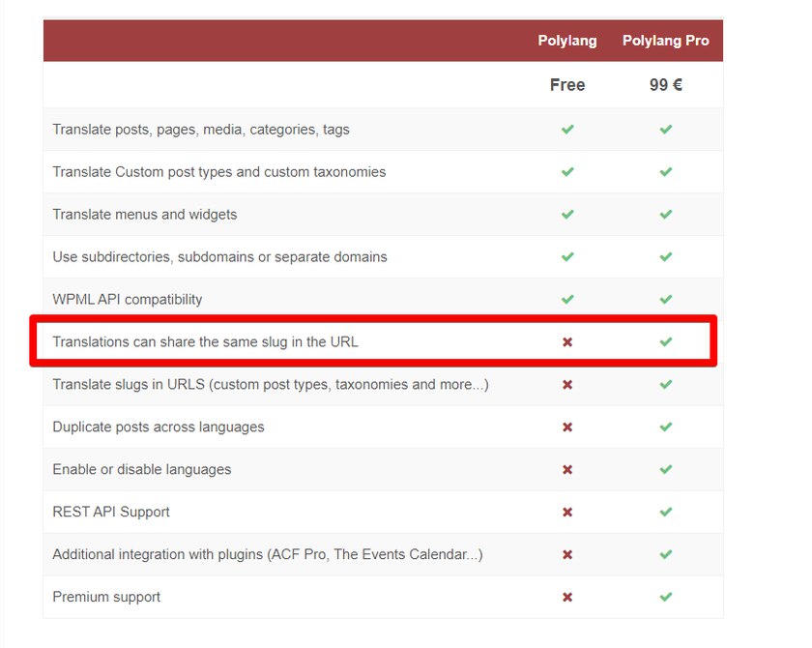This screenshot has height=648, width=812.
Task: Click Pro checkmark for Premium support
Action: point(666,596)
